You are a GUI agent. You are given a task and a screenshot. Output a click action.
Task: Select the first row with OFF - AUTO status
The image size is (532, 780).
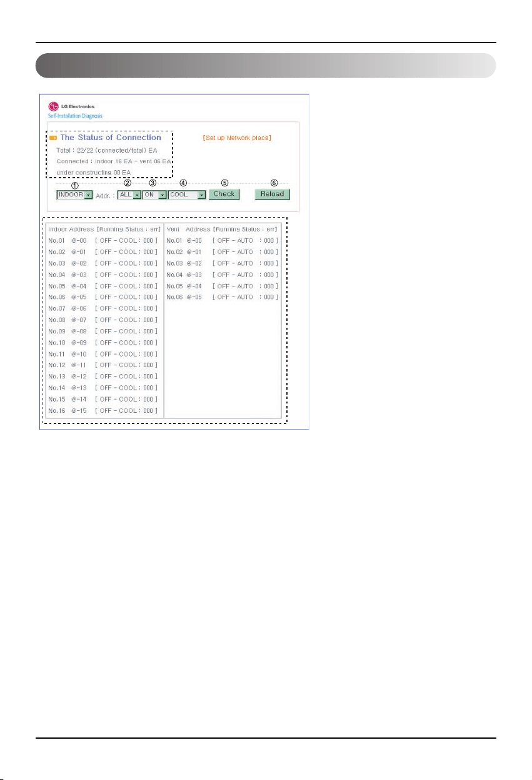click(222, 240)
